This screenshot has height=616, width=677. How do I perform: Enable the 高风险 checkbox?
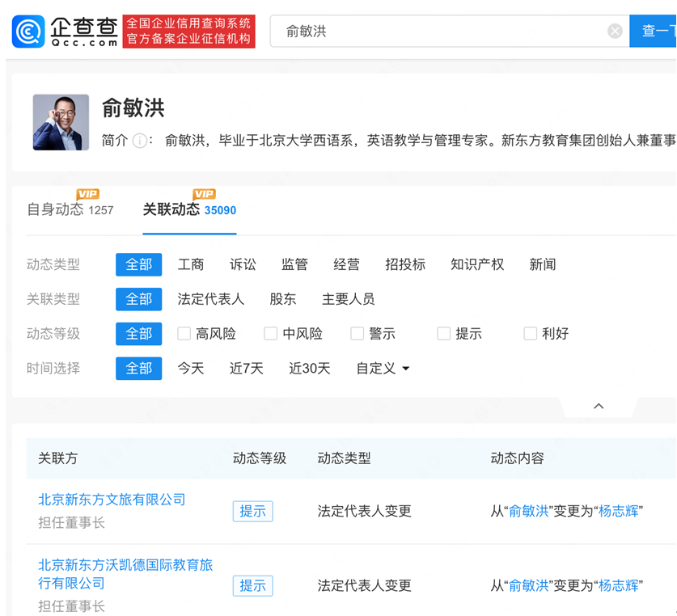[x=184, y=334]
